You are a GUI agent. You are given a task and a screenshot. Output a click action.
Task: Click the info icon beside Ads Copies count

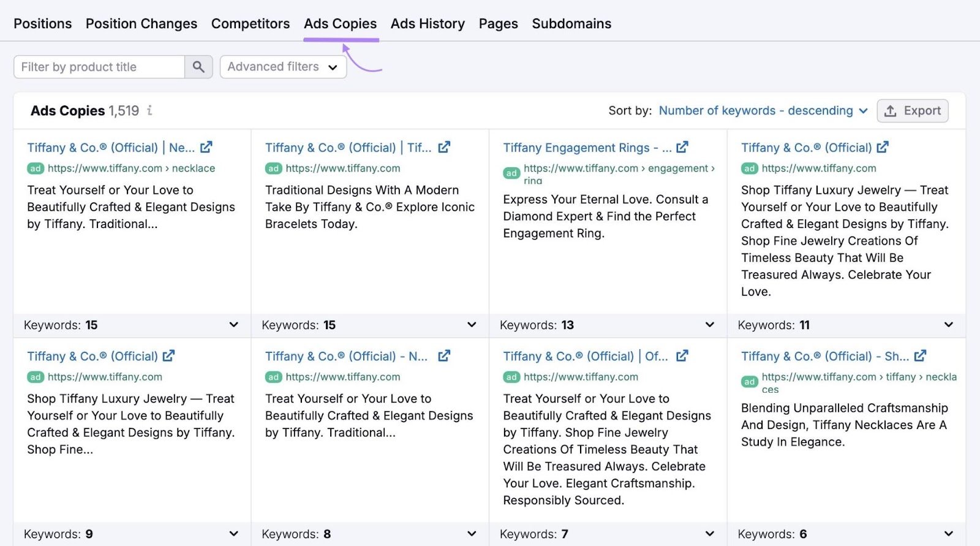(149, 111)
